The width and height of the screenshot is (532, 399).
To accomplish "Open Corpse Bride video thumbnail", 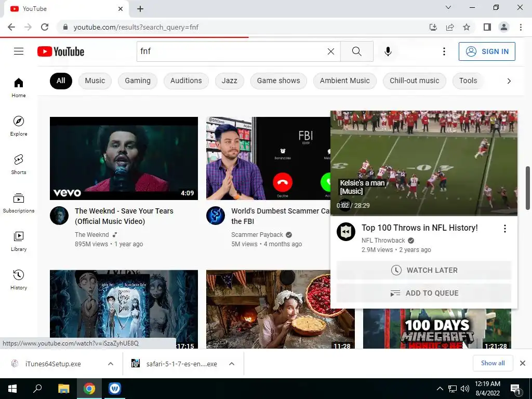I will (124, 309).
